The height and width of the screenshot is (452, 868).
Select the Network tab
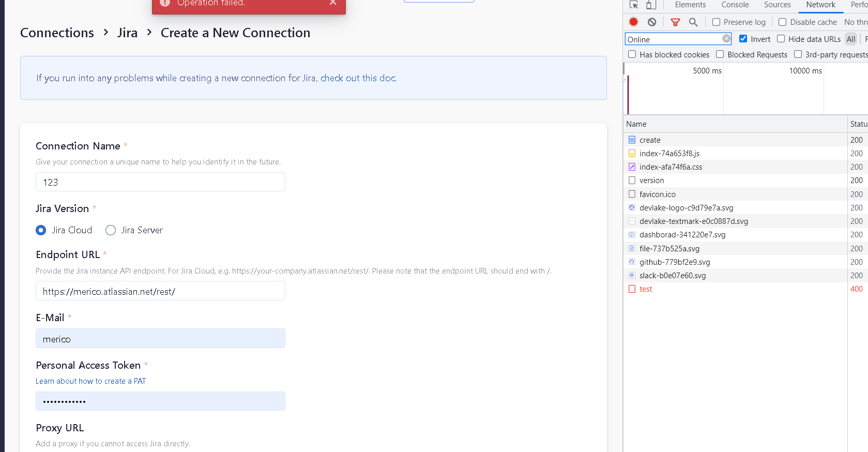(820, 5)
